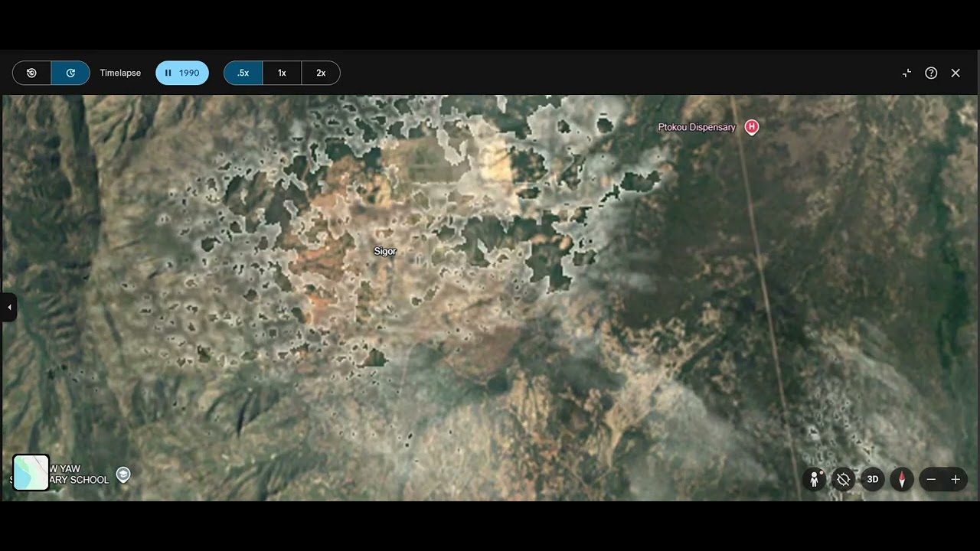Click the Timelapse label
Viewport: 980px width, 551px height.
120,73
